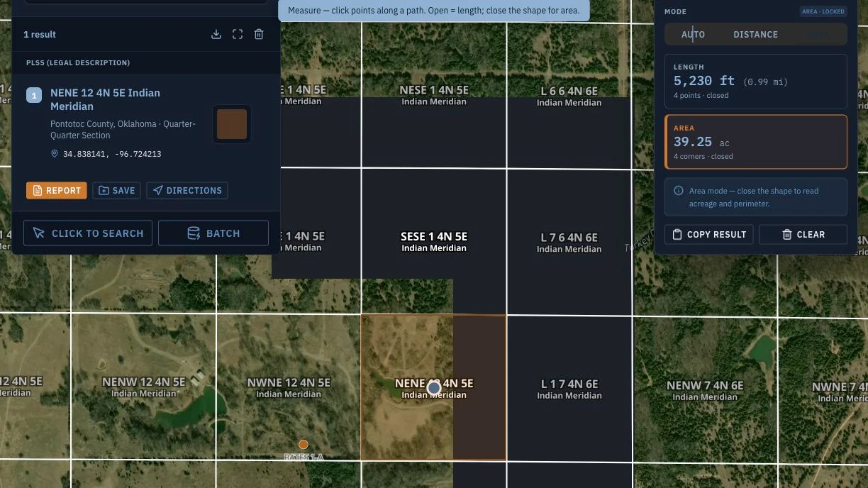Clear the measurement with CLEAR button
The width and height of the screenshot is (868, 488).
803,234
